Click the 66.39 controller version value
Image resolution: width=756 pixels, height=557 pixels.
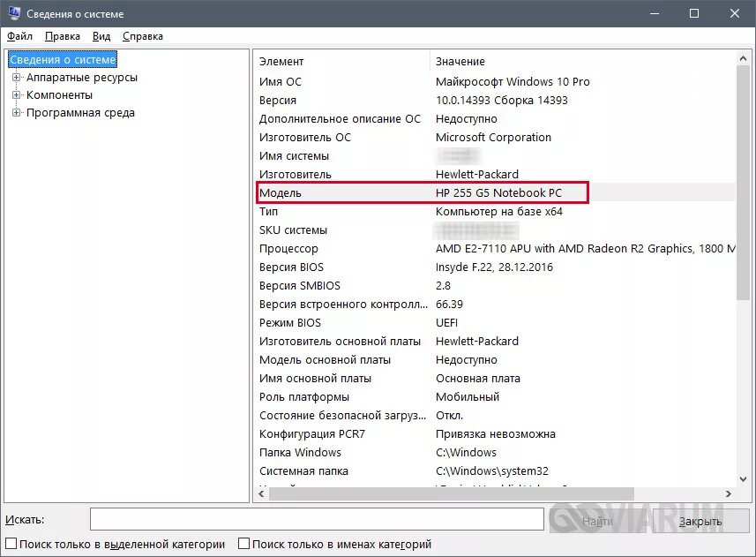coord(449,305)
